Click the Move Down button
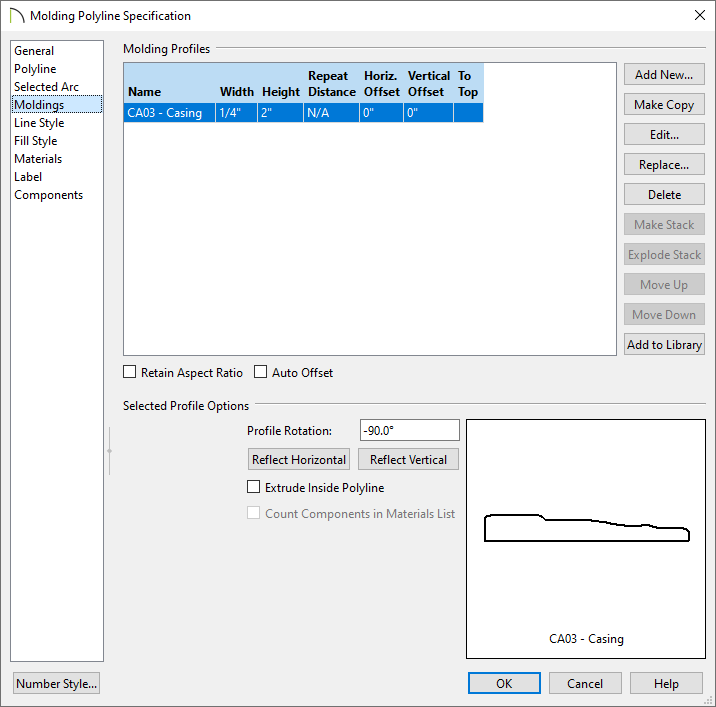Screen dimensions: 716x707 [x=664, y=315]
